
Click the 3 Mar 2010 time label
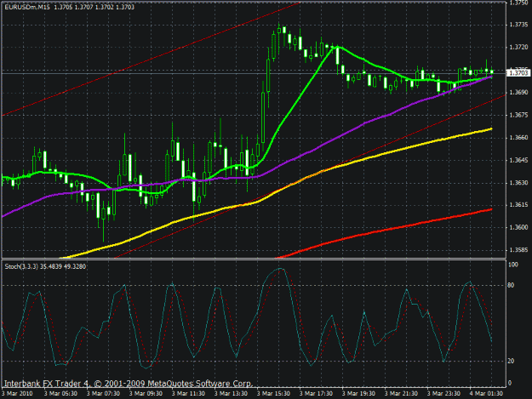pyautogui.click(x=17, y=394)
